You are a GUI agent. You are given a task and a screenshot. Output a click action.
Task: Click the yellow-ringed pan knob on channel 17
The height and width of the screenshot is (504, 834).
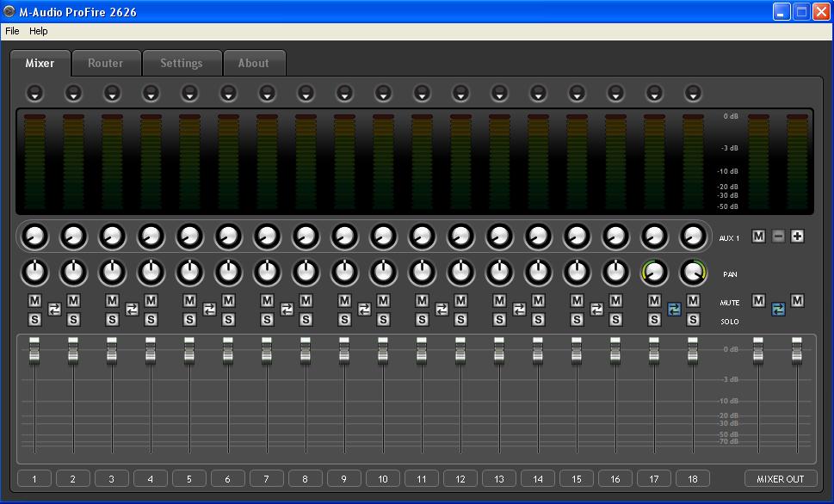coord(654,273)
